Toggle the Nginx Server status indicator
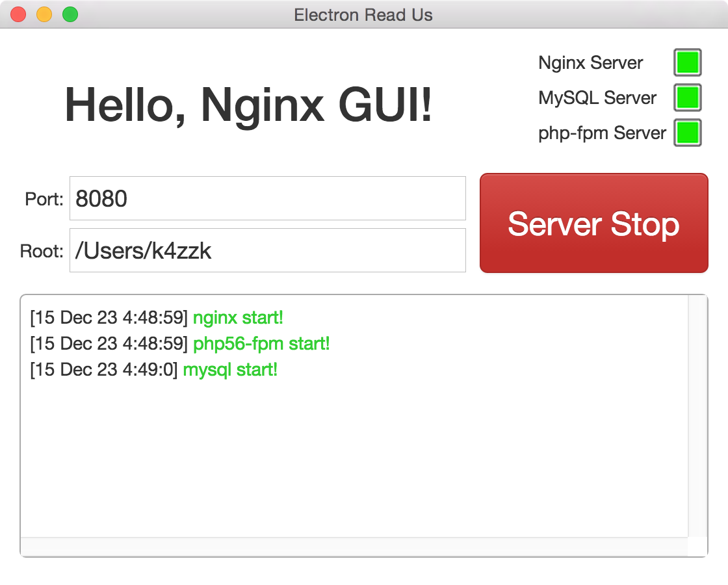The height and width of the screenshot is (585, 728). click(687, 62)
